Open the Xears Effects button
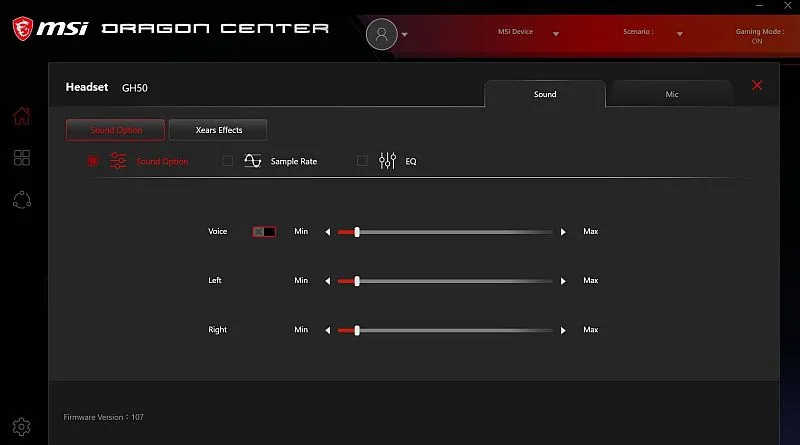This screenshot has width=800, height=445. tap(218, 130)
